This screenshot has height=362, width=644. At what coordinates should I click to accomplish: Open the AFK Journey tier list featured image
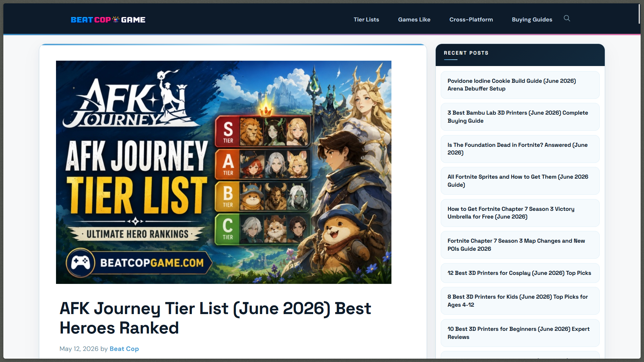tap(224, 172)
